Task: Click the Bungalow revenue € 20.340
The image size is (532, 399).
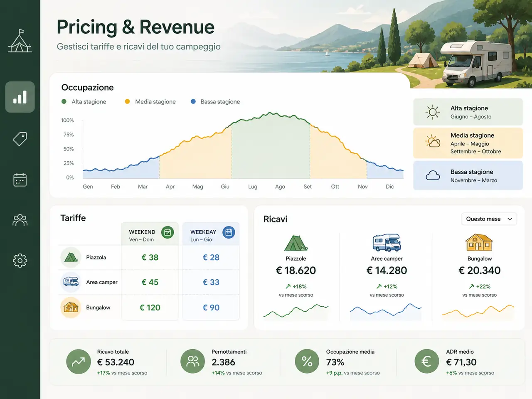Action: [479, 271]
